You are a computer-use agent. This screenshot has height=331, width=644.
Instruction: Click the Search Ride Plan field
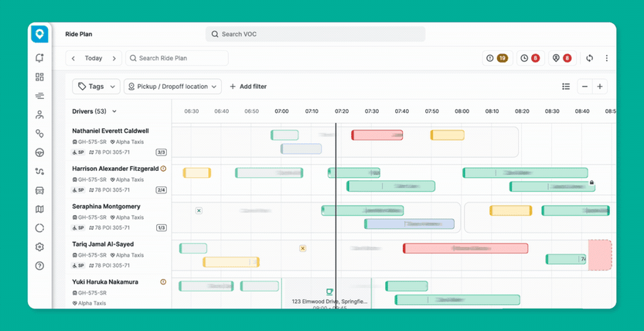tap(177, 58)
